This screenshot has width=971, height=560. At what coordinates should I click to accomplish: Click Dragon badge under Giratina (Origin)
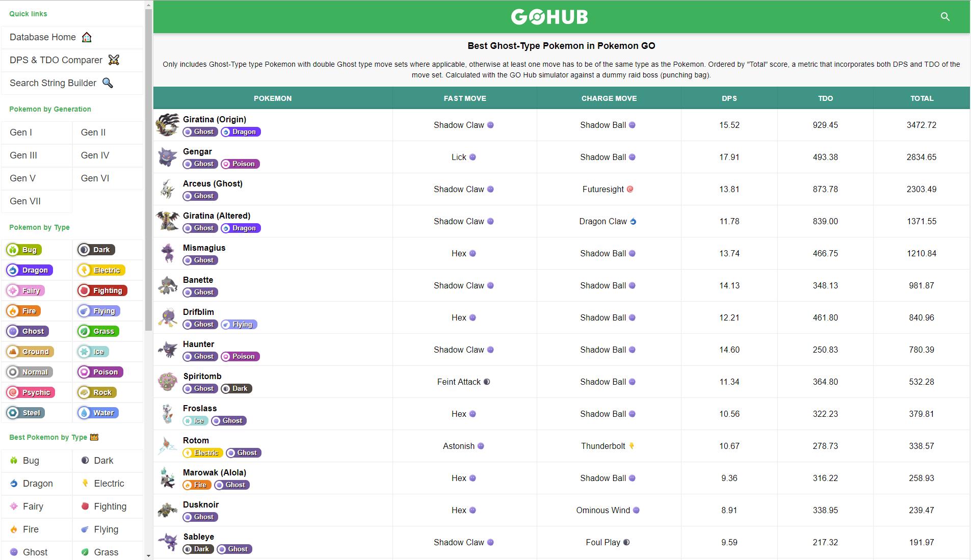point(241,132)
